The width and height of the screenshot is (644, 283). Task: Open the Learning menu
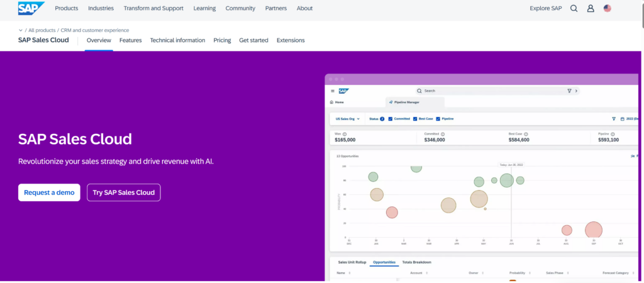point(204,8)
